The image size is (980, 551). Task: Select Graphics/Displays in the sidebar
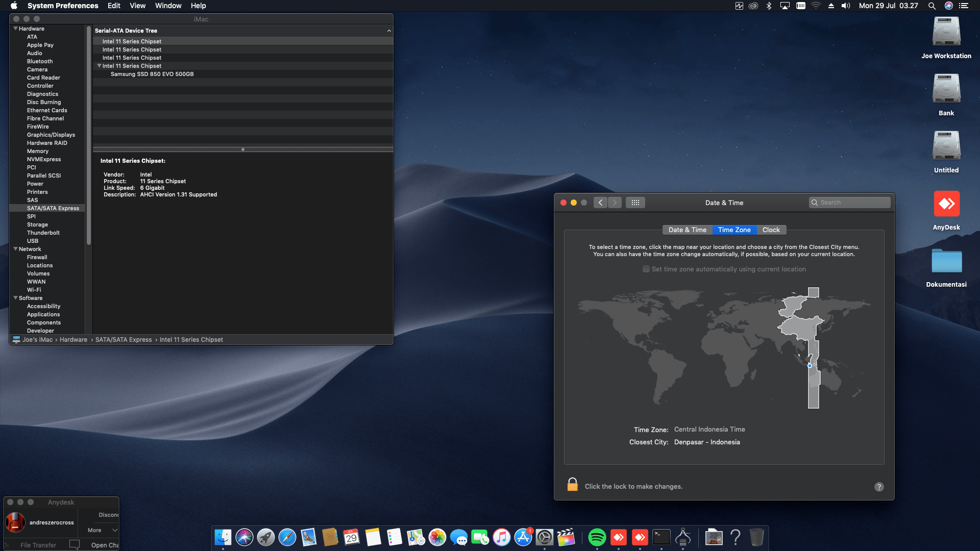pos(51,135)
